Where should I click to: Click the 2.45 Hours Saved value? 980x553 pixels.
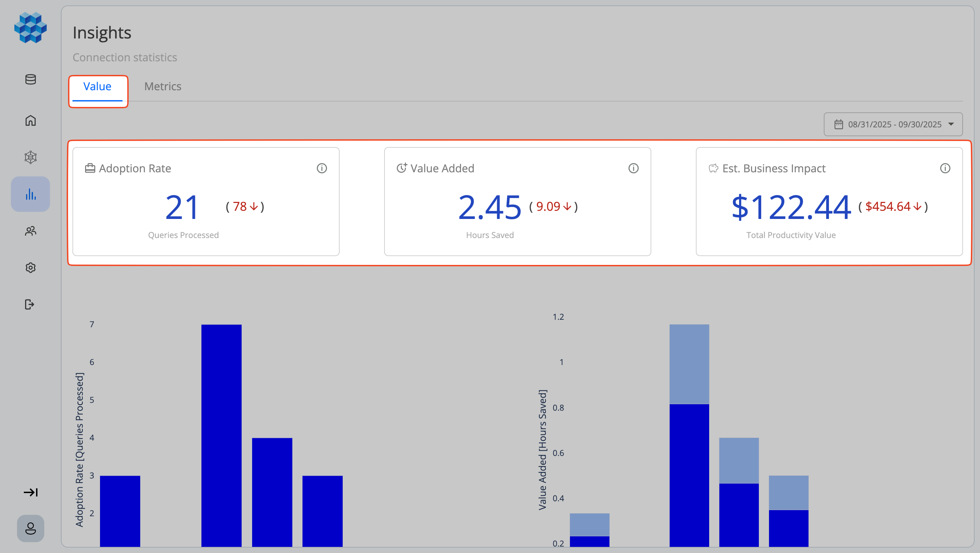pos(489,207)
